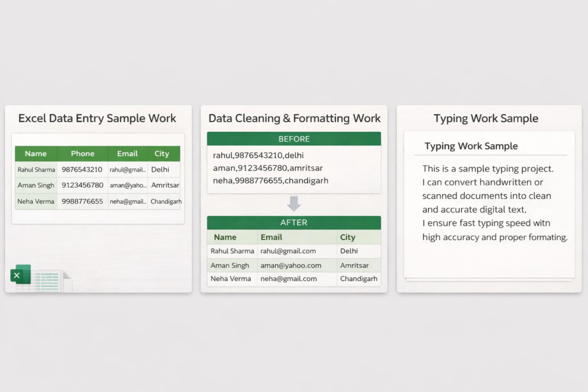Click truncated email cell 'aman@yaho...'
588x392 pixels.
[x=128, y=185]
